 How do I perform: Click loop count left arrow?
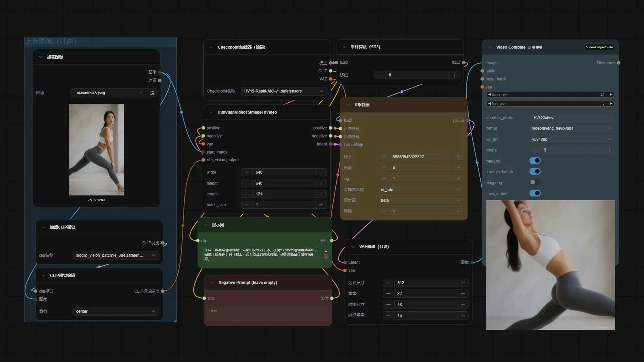coord(489,104)
